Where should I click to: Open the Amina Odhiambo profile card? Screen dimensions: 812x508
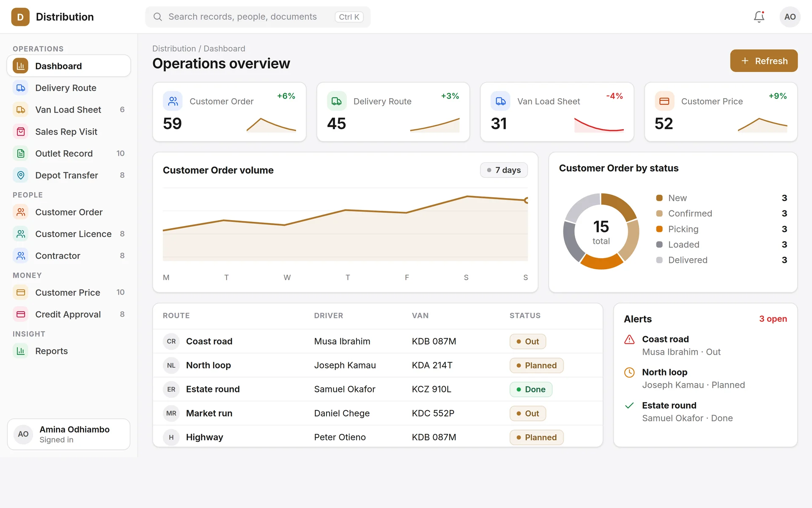(x=69, y=434)
